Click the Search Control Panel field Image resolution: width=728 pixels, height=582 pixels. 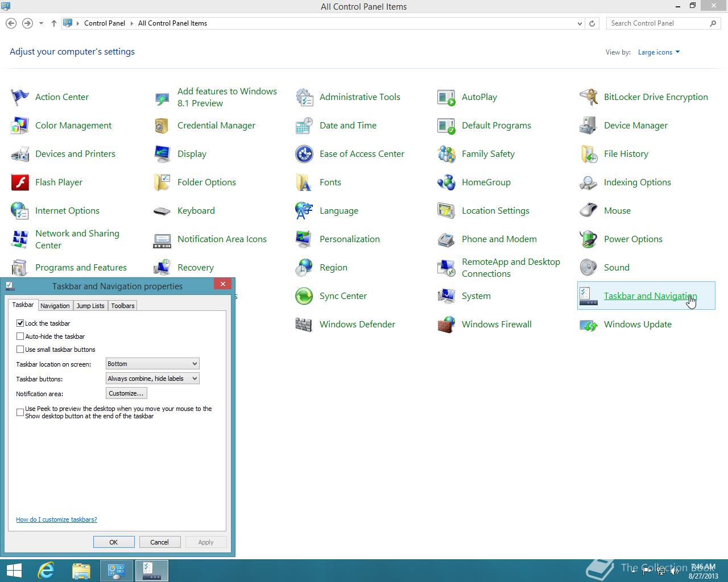click(x=658, y=23)
